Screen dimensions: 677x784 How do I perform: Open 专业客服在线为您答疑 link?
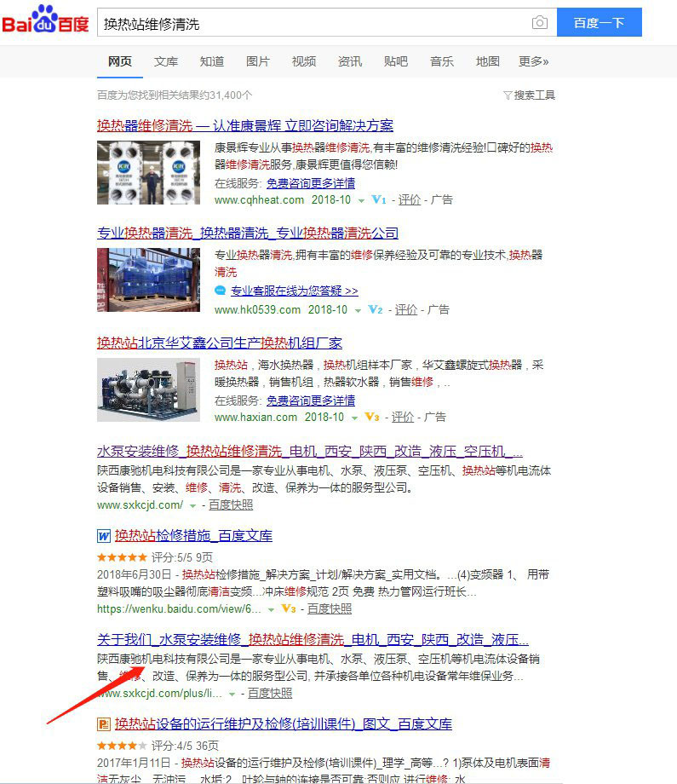[295, 291]
